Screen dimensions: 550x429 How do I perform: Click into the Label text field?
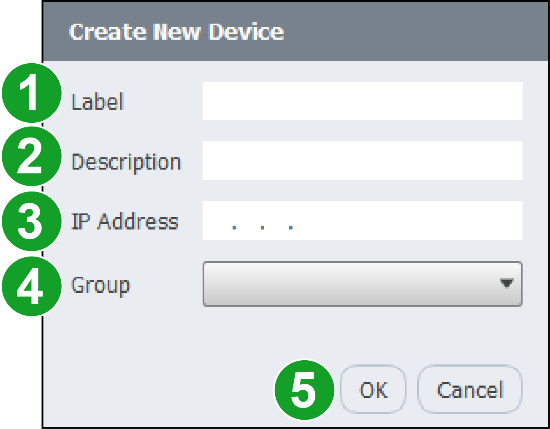click(x=363, y=101)
